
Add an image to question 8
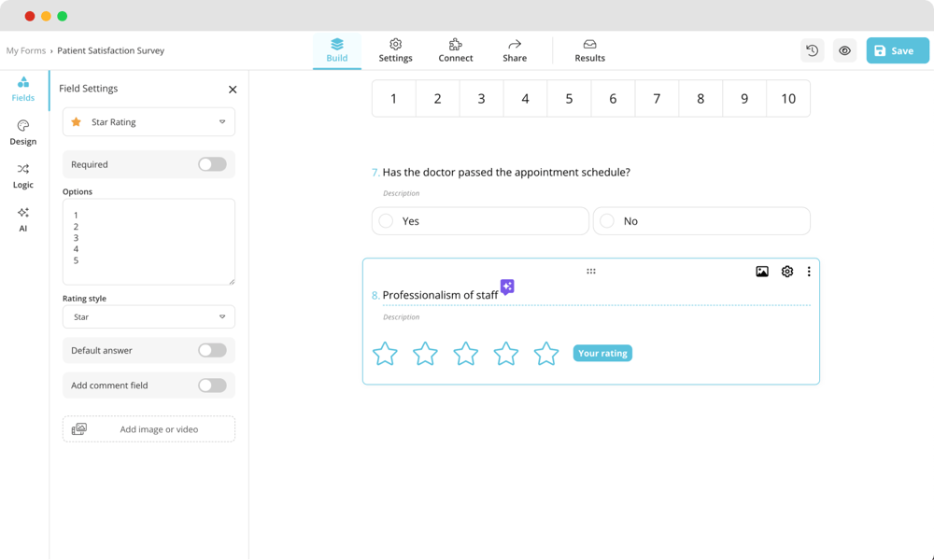tap(760, 271)
